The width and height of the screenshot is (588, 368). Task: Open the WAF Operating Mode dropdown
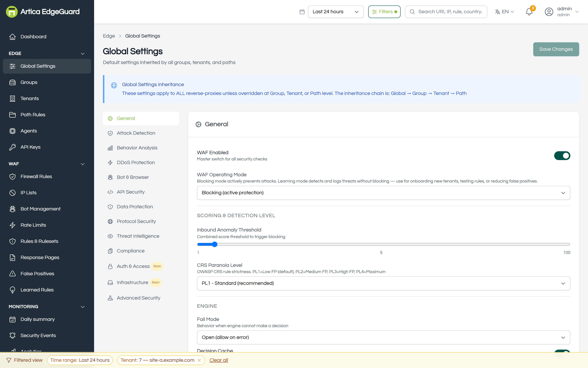pos(383,193)
